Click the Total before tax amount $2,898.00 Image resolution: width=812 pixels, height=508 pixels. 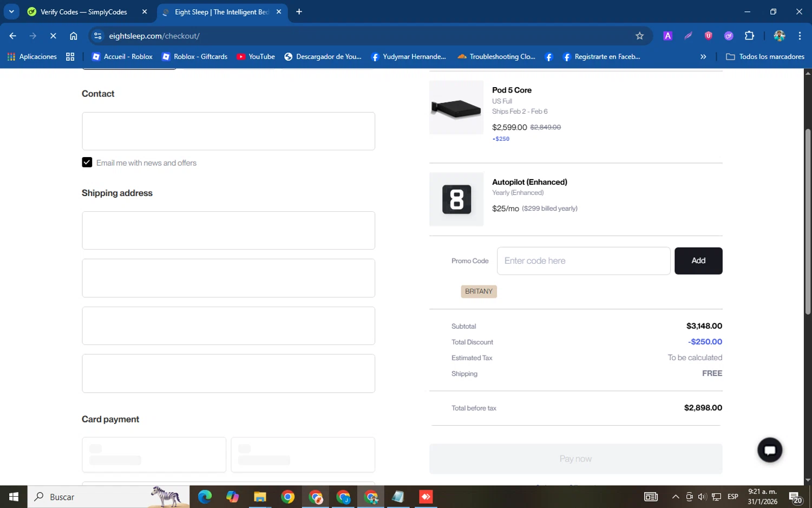pos(703,408)
